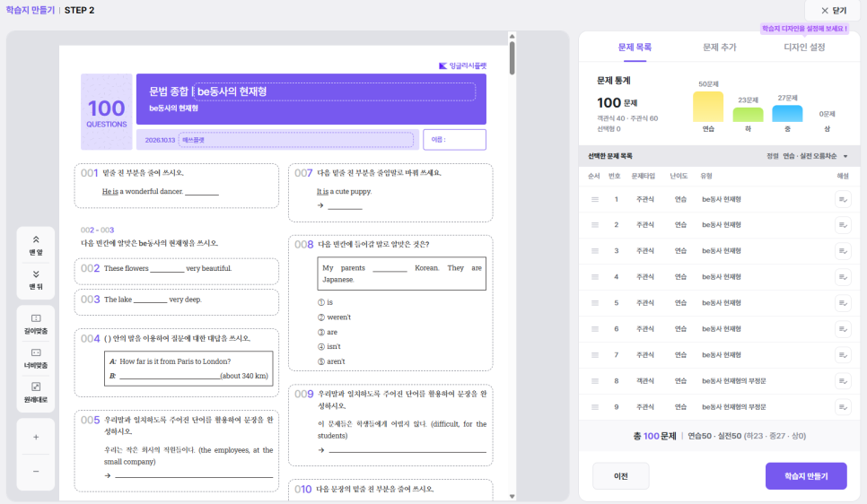Open explanation icon for question row 6
867x504 pixels.
(843, 329)
